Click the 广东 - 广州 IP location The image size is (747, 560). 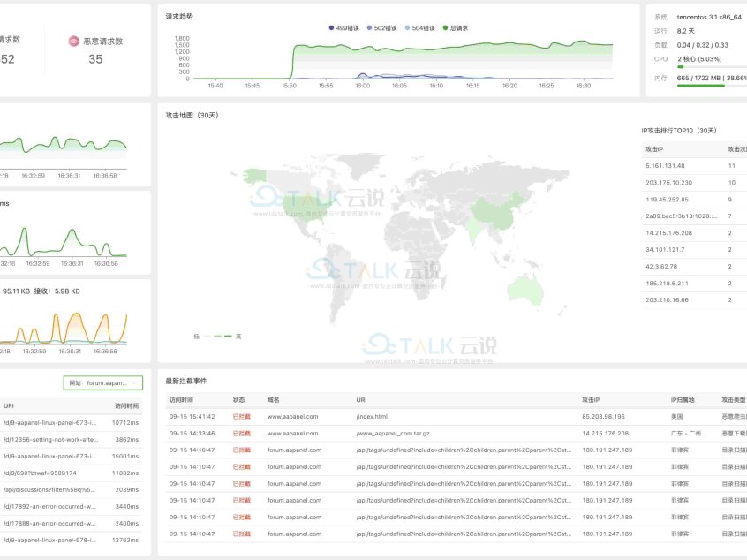(686, 434)
